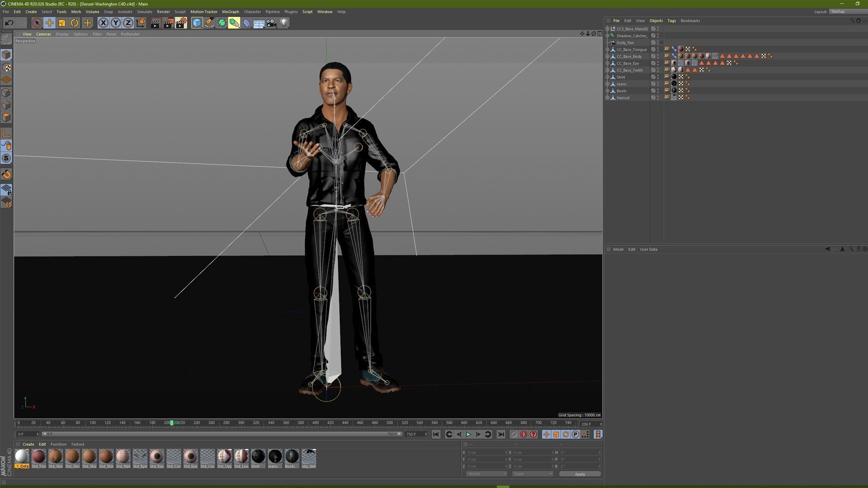This screenshot has height=488, width=868.
Task: Toggle layer checkbox for Dolly_Pan
Action: tap(653, 42)
